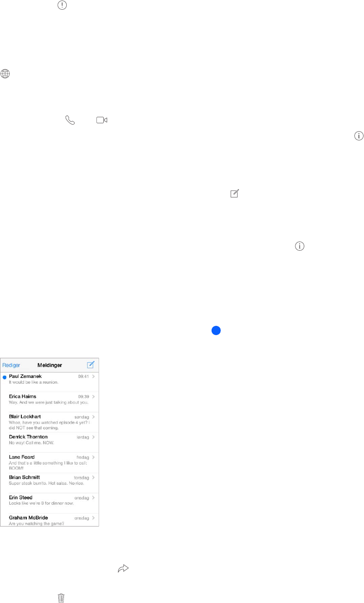Tap the preview "No way! Call me. NOW."
This screenshot has height=603, width=364.
pyautogui.click(x=31, y=443)
